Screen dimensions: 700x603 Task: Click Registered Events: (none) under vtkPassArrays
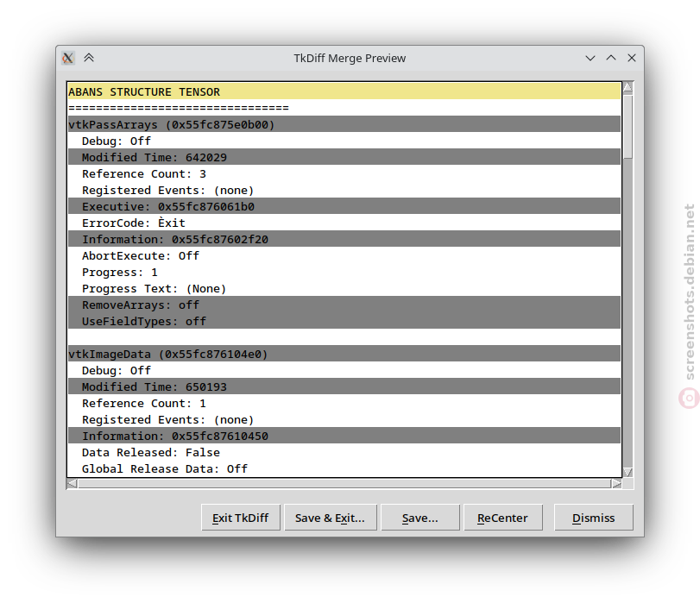pyautogui.click(x=344, y=190)
